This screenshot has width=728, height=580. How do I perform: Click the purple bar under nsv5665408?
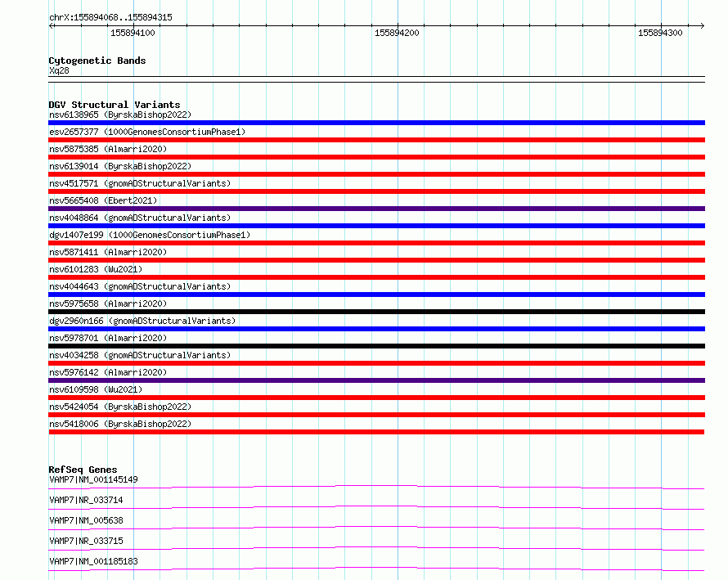point(376,209)
